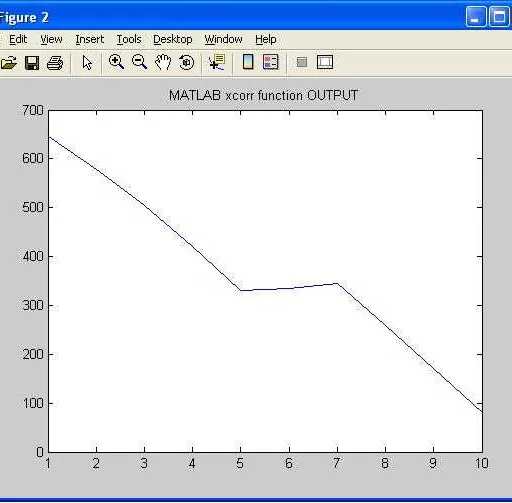Select the Edit Plot arrow tool
512x503 pixels.
(x=87, y=62)
